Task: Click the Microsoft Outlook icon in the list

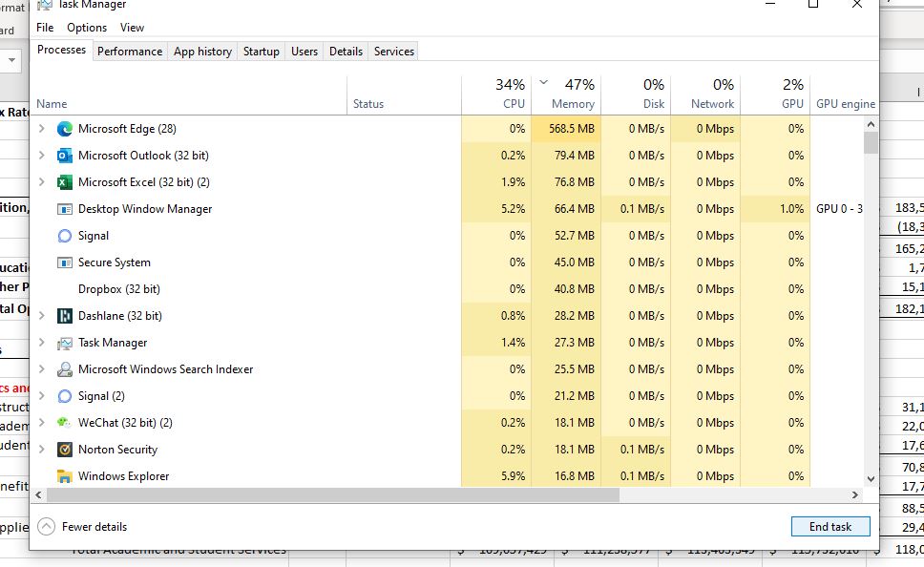Action: point(65,156)
